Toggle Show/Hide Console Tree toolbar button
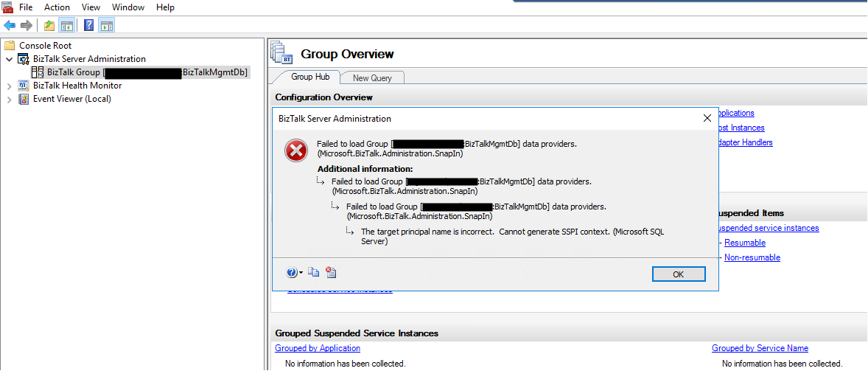868x371 pixels. coord(66,26)
